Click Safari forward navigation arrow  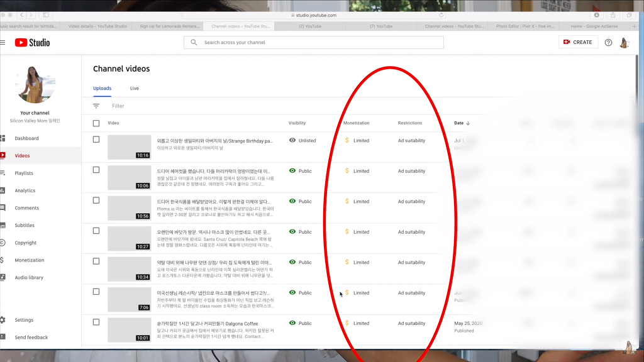[x=31, y=15]
